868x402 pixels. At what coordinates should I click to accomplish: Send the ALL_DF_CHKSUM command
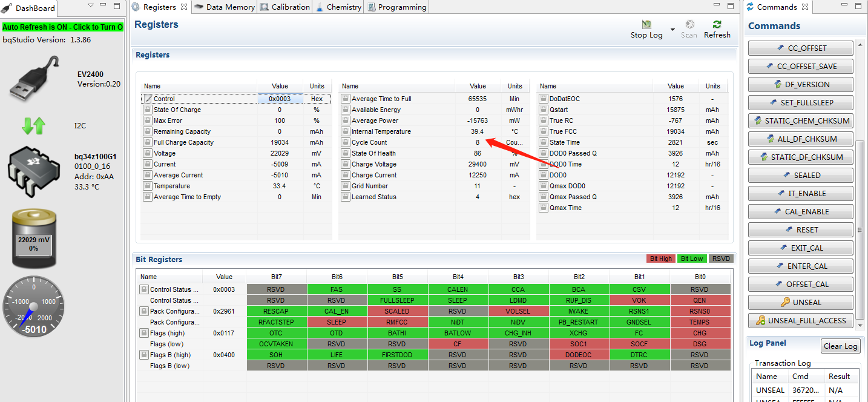click(801, 139)
